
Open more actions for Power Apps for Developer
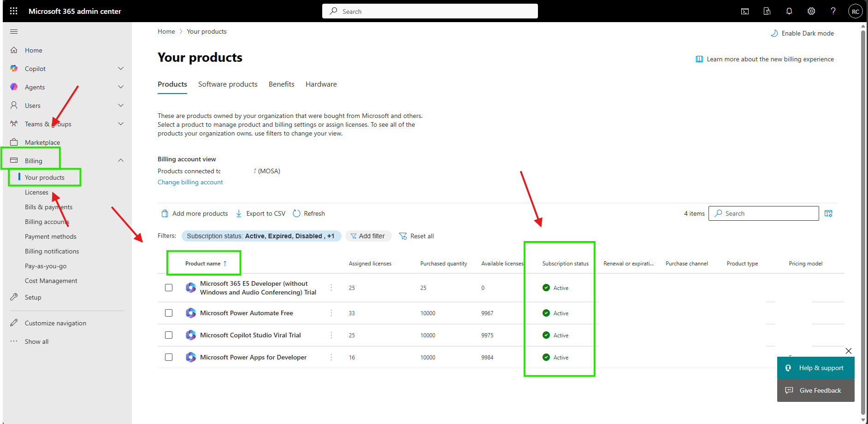point(331,357)
